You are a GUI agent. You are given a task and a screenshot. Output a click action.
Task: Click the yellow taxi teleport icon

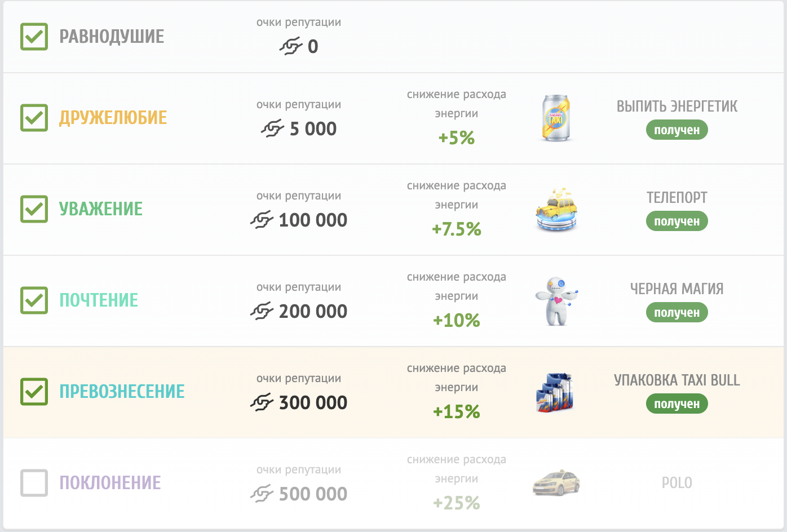556,210
